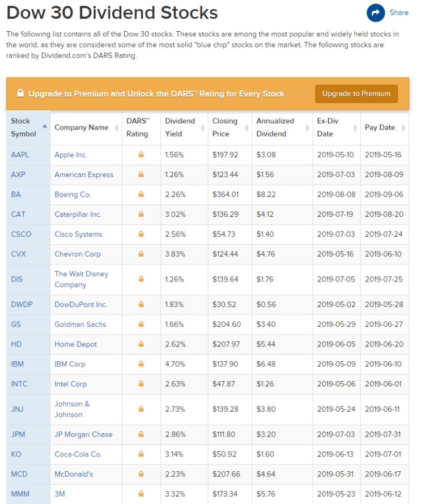Click the Share text link

tap(399, 12)
